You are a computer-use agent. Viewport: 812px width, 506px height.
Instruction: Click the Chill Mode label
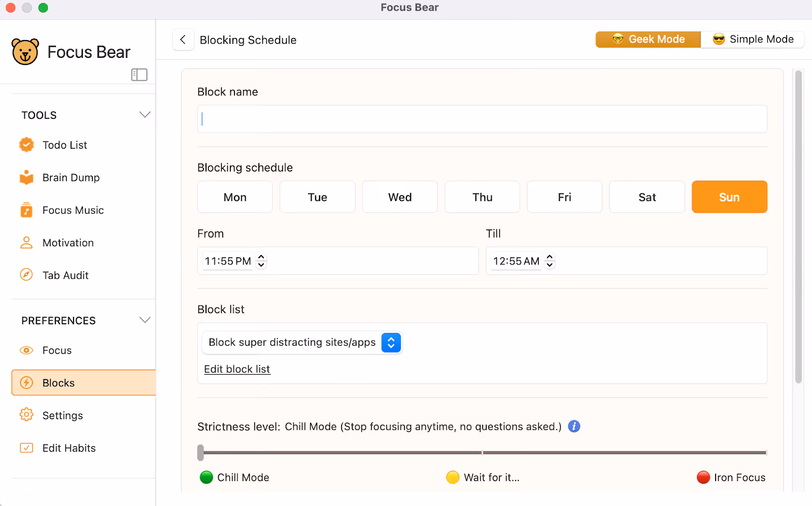243,477
